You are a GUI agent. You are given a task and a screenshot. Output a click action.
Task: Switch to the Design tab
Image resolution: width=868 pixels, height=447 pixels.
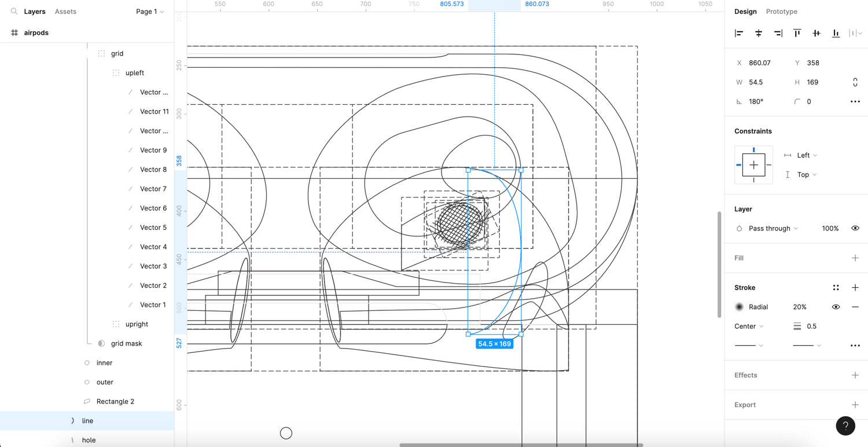[745, 12]
